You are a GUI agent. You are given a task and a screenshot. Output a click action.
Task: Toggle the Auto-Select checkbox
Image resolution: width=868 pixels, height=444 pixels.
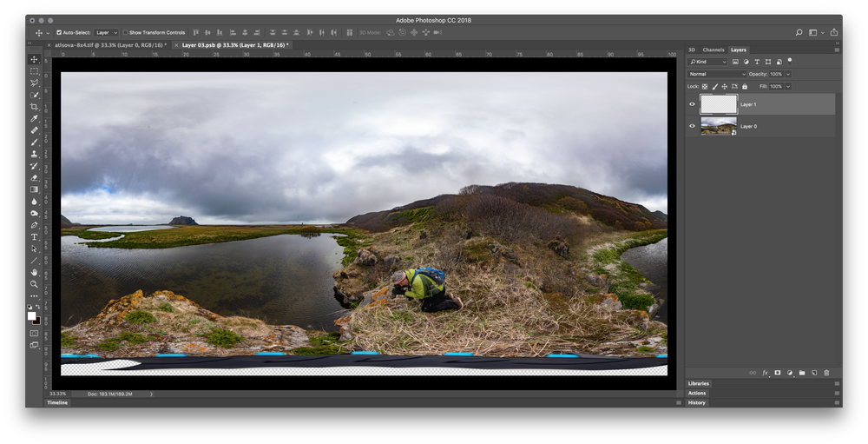click(59, 33)
